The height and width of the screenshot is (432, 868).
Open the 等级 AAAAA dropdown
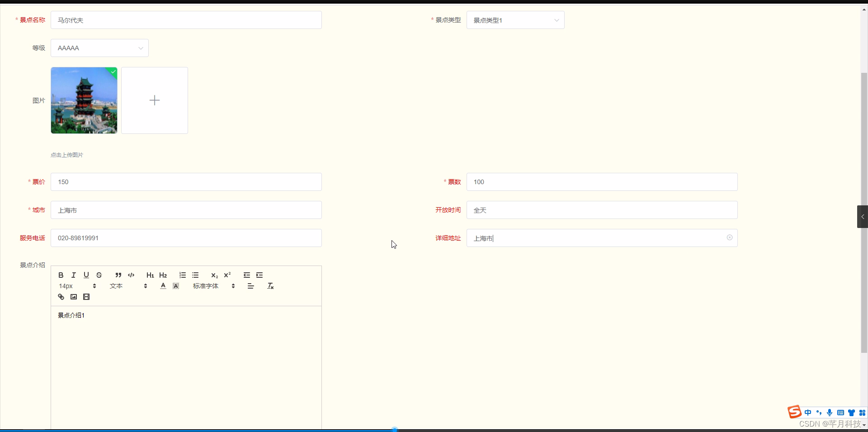pyautogui.click(x=99, y=48)
